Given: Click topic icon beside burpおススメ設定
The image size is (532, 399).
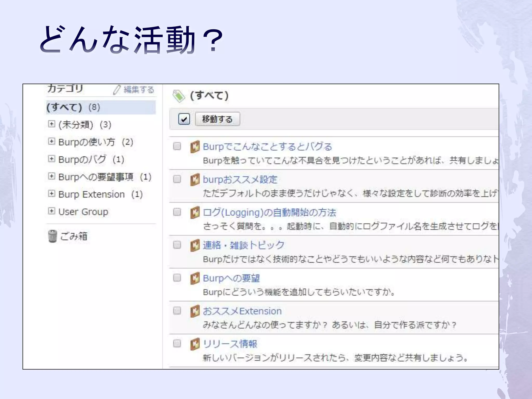Looking at the screenshot, I should (x=195, y=179).
